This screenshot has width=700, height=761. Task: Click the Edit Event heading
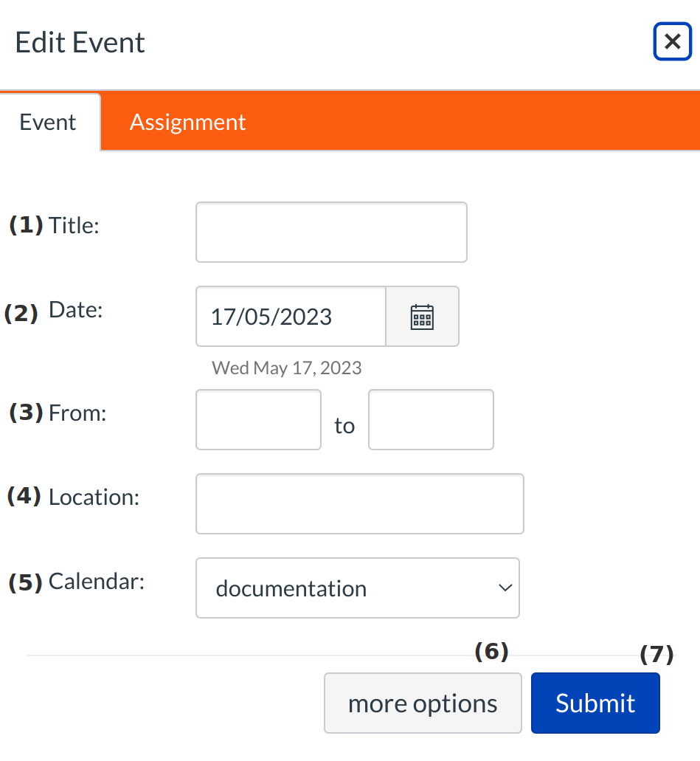point(80,42)
